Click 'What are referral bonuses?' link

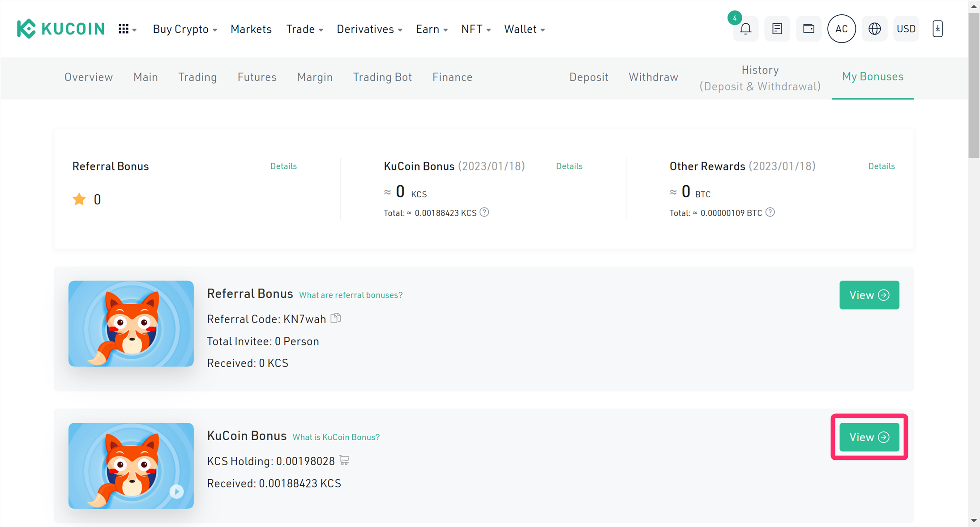(351, 295)
